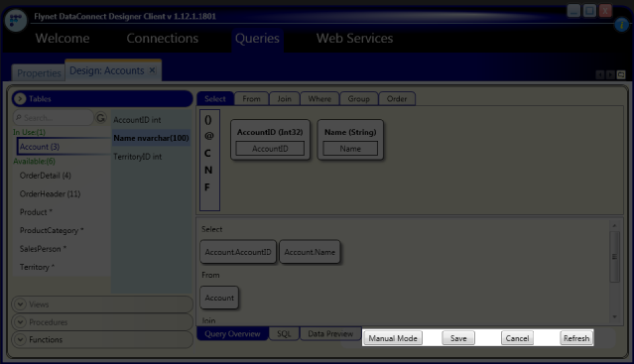This screenshot has height=364, width=634.
Task: Select the ProductCategory table
Action: pyautogui.click(x=52, y=230)
